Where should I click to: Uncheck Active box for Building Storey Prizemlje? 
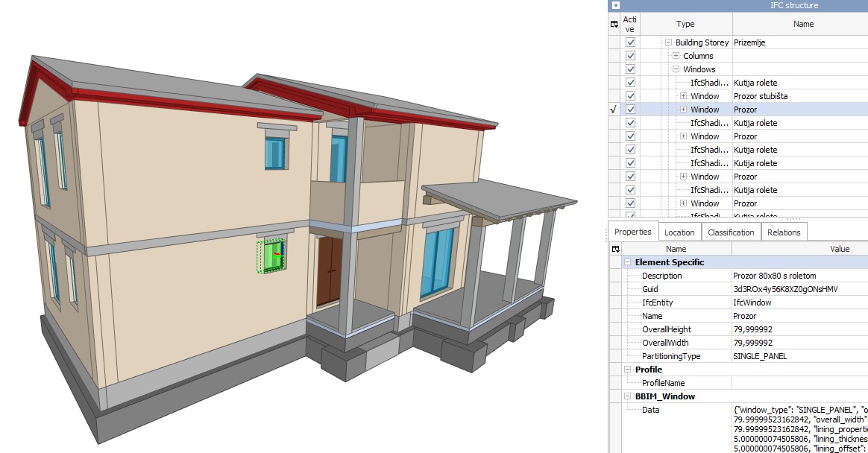coord(630,42)
